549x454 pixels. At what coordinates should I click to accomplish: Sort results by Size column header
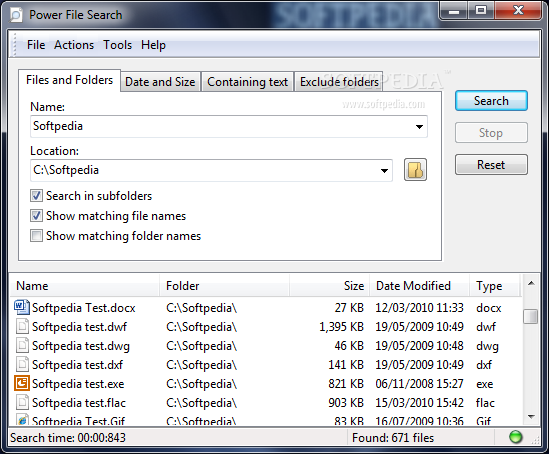point(329,286)
